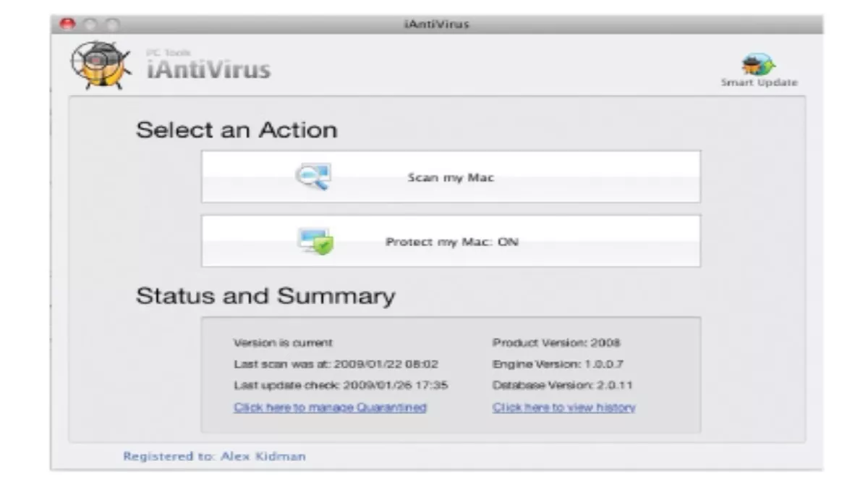Click Registered to: Alex Kidman text
Viewport: 868px width, 490px height.
[214, 457]
